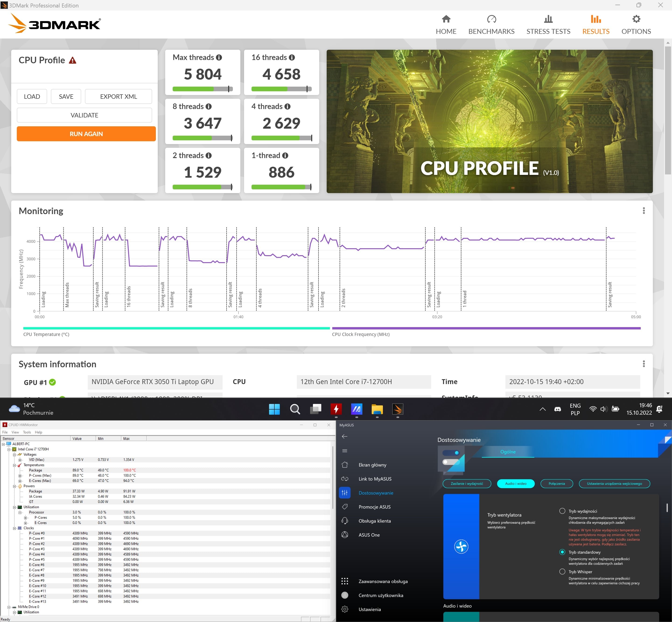Open File Explorer from the taskbar

click(x=377, y=409)
